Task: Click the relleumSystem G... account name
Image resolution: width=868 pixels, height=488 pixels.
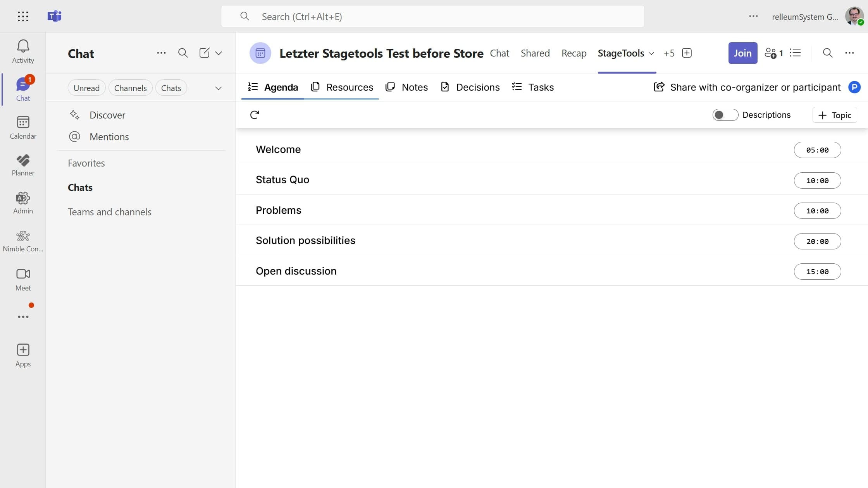Action: click(x=805, y=17)
